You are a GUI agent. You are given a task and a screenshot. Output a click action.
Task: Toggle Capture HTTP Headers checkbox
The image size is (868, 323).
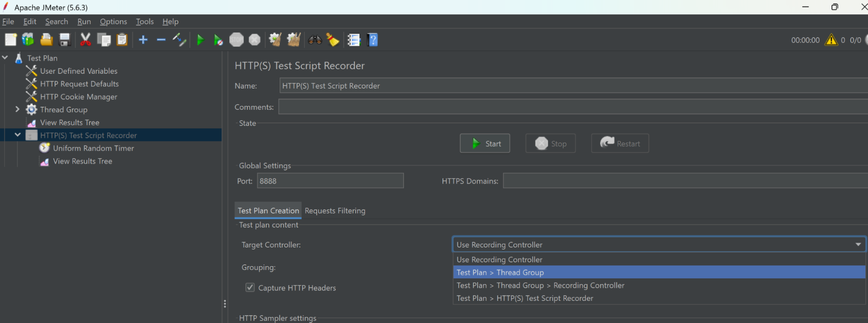point(250,287)
